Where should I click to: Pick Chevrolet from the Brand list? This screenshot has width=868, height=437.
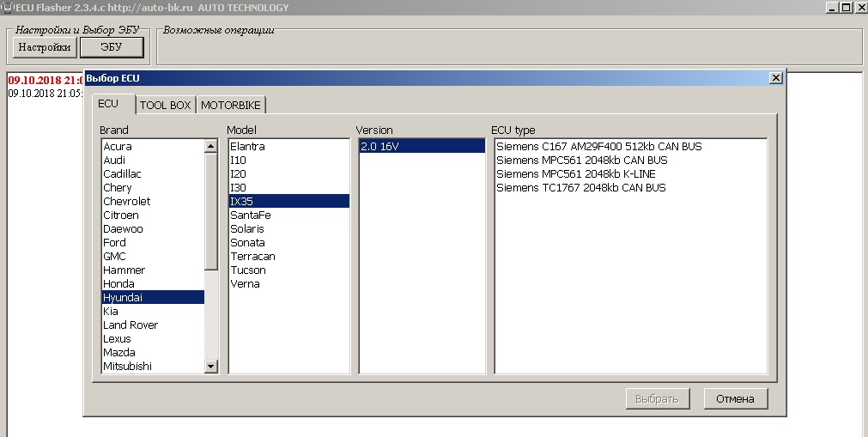pos(154,201)
